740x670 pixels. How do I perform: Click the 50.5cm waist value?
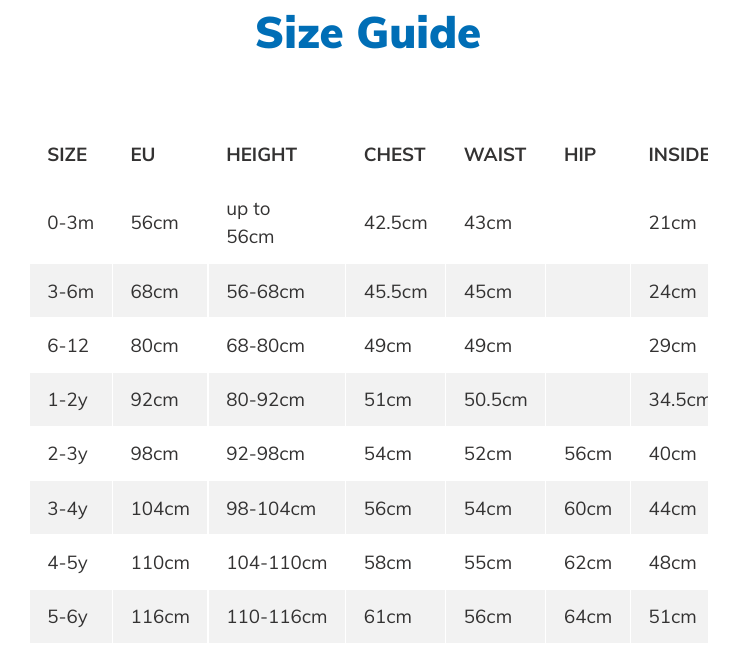click(495, 400)
